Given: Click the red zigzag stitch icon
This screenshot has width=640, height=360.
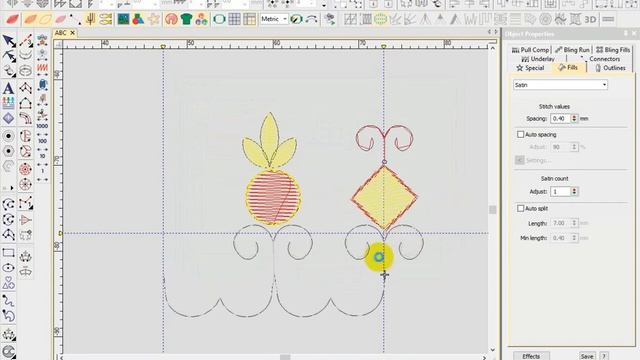Looking at the screenshot, I should [42, 68].
